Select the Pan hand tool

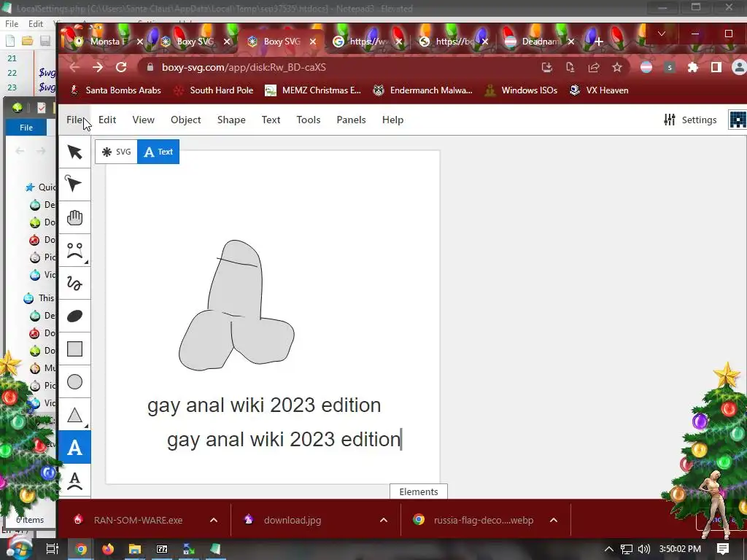coord(75,217)
